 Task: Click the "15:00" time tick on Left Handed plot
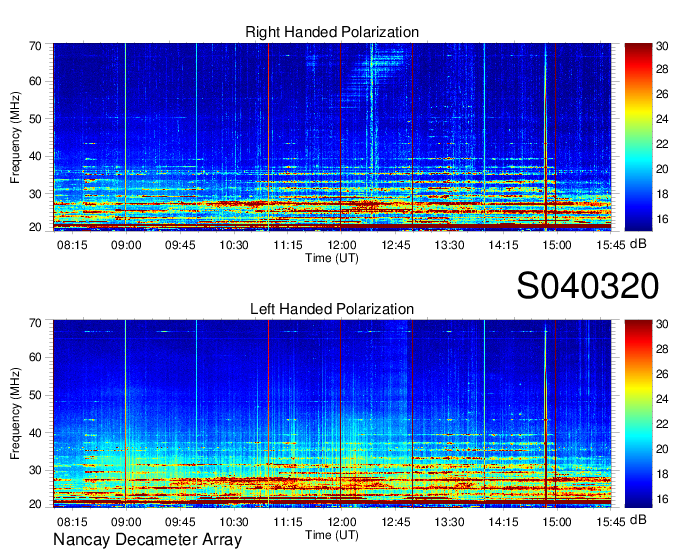557,522
